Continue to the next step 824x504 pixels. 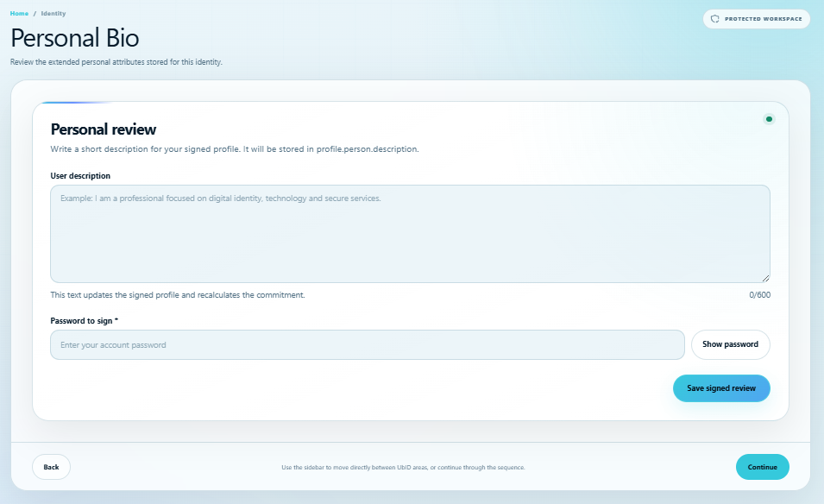coord(762,467)
